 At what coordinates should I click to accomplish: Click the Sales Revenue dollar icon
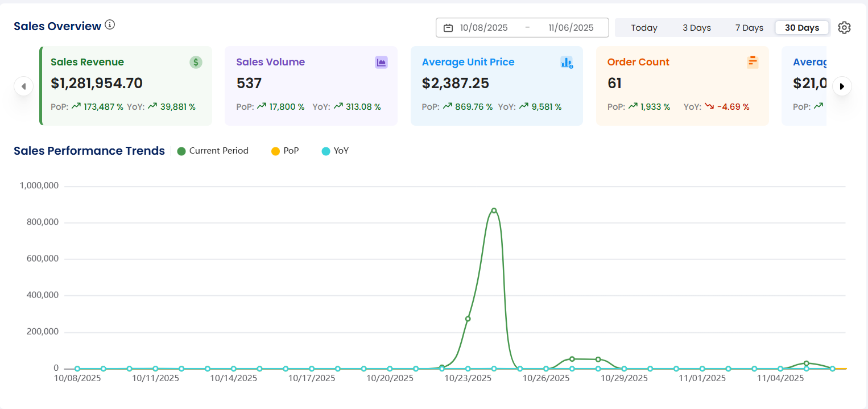(x=196, y=63)
